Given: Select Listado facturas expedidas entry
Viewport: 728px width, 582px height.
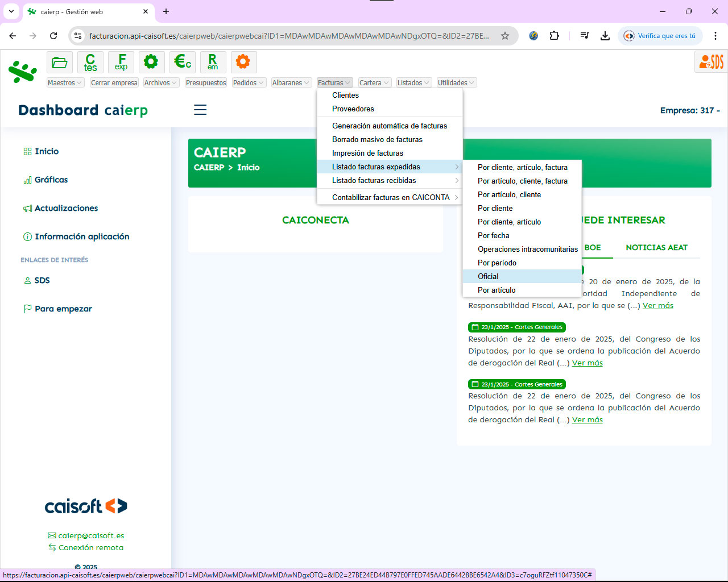Looking at the screenshot, I should [390, 167].
